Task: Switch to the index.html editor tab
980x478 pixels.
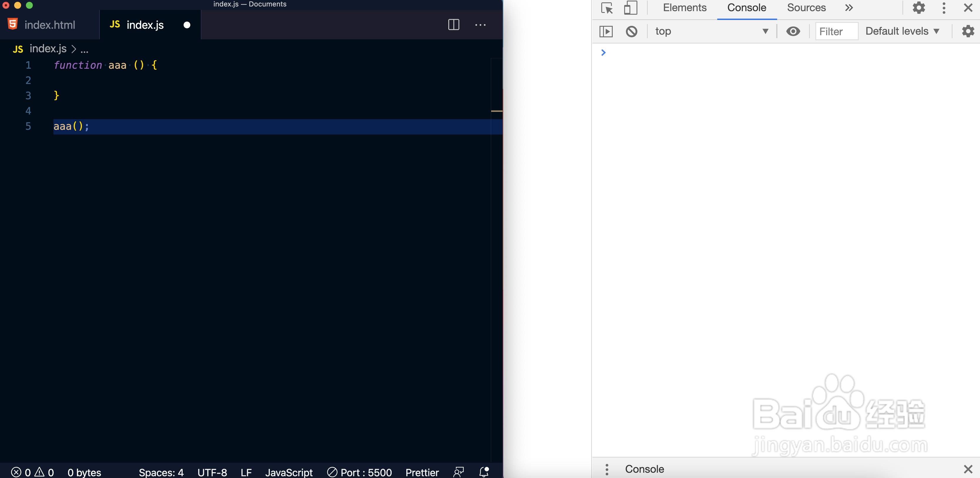Action: (49, 25)
